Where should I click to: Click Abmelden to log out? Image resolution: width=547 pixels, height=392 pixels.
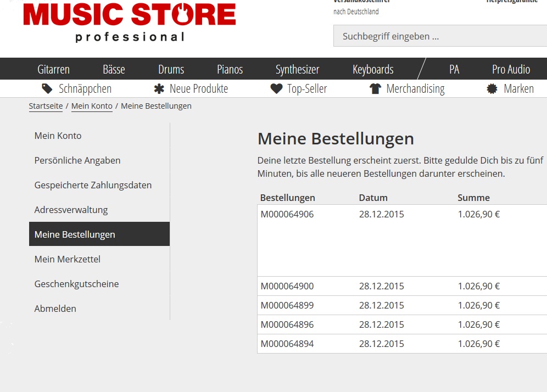coord(55,309)
